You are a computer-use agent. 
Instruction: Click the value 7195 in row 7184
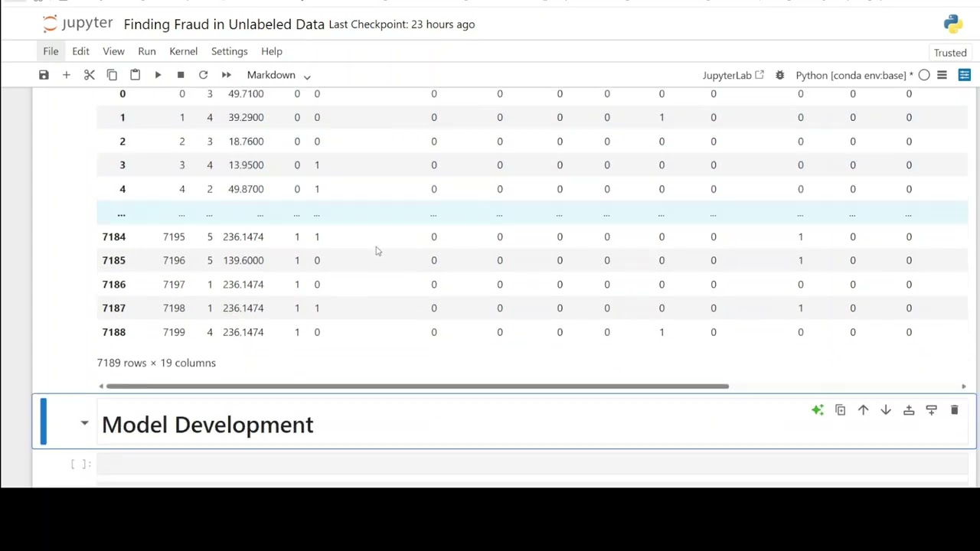(x=174, y=236)
